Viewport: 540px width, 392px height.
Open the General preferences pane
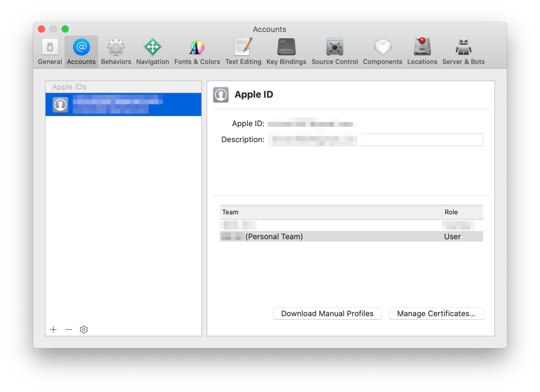(50, 52)
